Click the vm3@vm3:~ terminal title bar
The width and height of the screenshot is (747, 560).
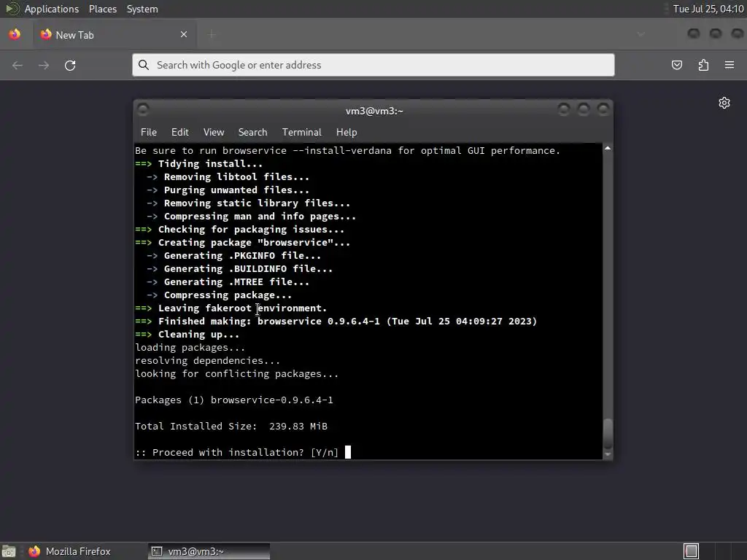tap(374, 111)
